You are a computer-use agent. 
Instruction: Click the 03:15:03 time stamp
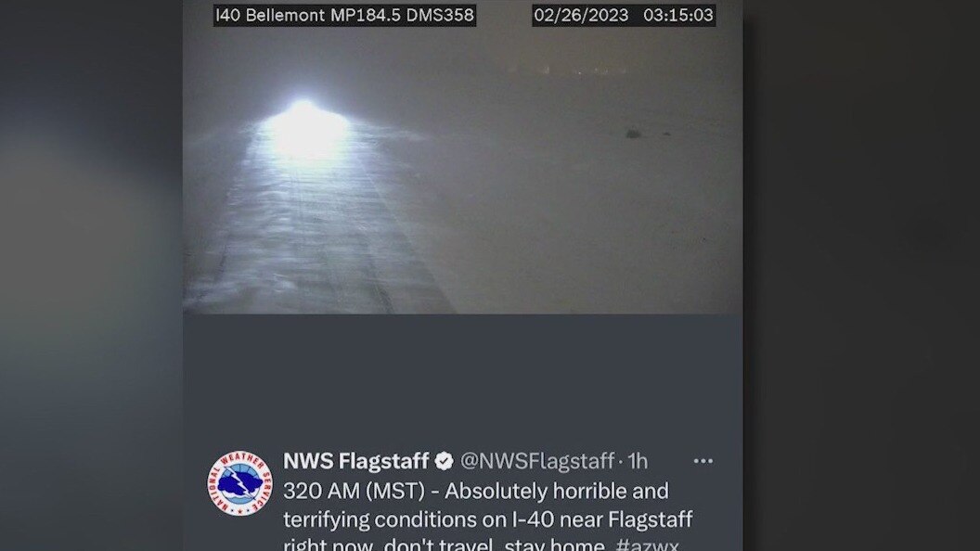(x=678, y=15)
